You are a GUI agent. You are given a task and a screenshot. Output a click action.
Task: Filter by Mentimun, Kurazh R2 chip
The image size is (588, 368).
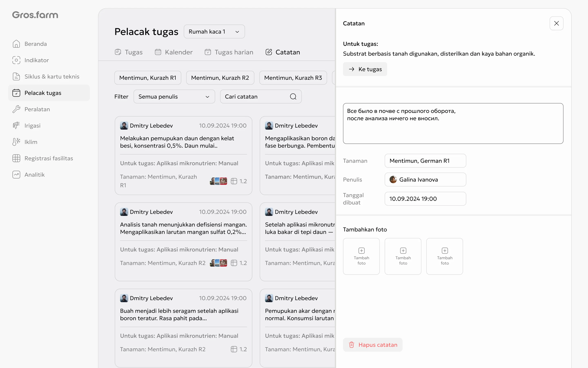[220, 78]
